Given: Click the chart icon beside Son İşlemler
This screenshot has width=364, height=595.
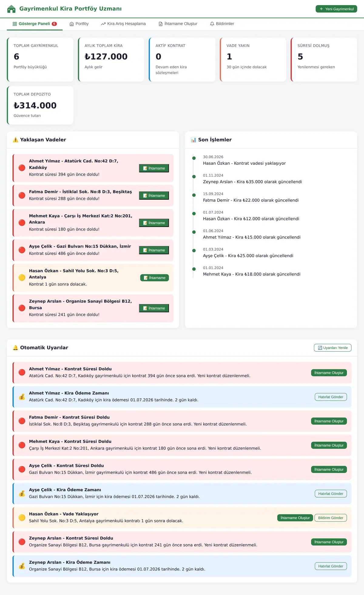Looking at the screenshot, I should 193,140.
